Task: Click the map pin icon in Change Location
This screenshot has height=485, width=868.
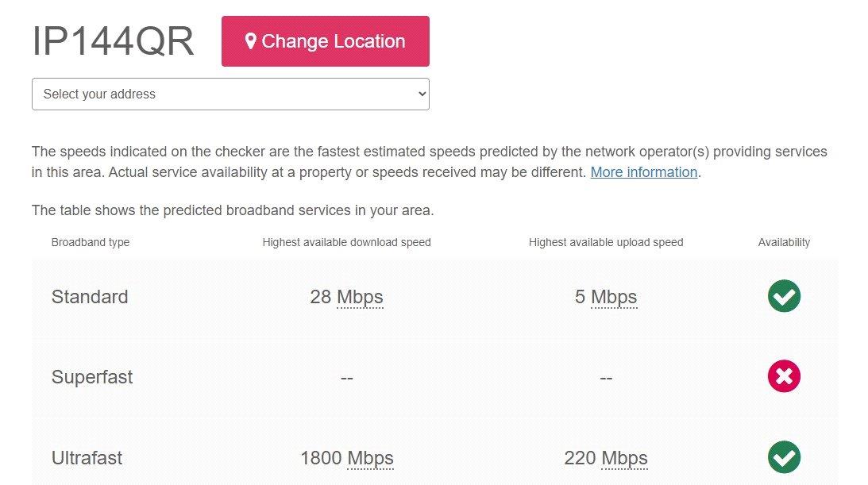Action: (x=250, y=41)
